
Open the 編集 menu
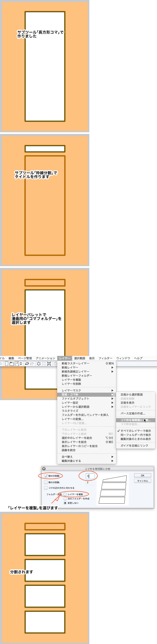pyautogui.click(x=11, y=358)
